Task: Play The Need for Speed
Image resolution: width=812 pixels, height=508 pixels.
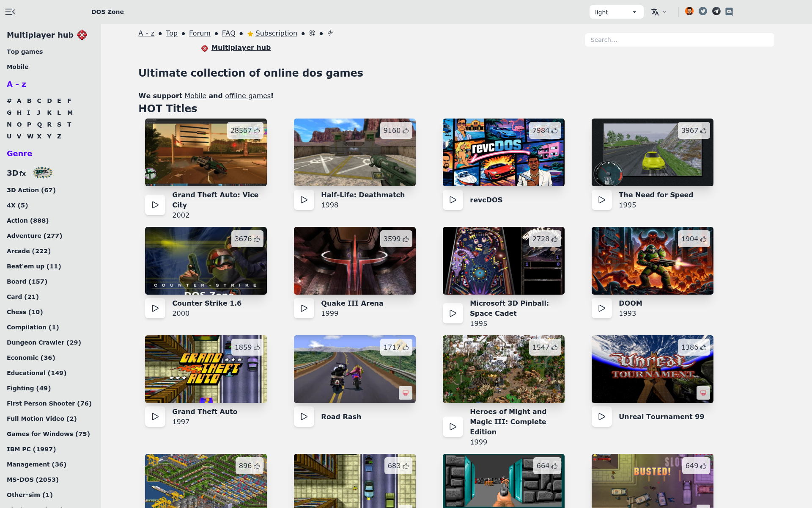Action: tap(602, 200)
